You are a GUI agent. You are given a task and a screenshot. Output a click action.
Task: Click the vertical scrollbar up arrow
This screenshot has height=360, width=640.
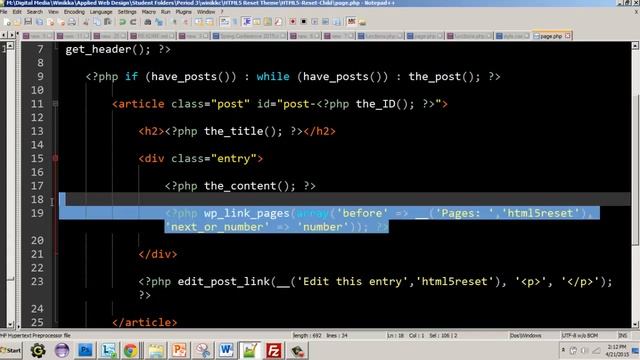(636, 46)
